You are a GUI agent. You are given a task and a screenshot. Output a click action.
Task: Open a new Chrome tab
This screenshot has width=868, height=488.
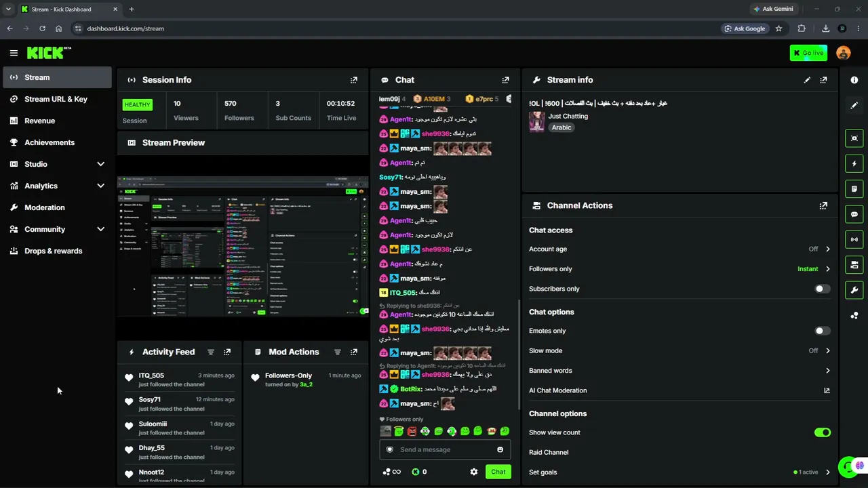point(132,9)
